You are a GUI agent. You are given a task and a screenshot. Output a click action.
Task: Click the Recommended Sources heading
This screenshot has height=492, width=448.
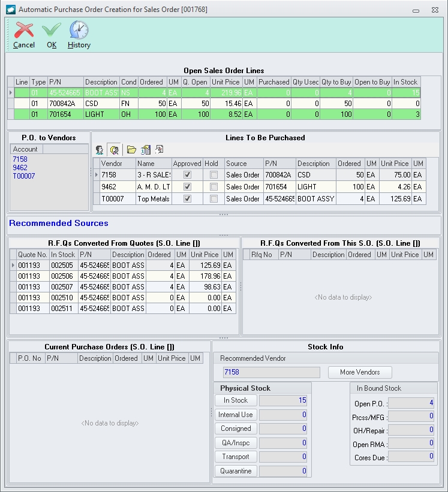click(x=59, y=223)
